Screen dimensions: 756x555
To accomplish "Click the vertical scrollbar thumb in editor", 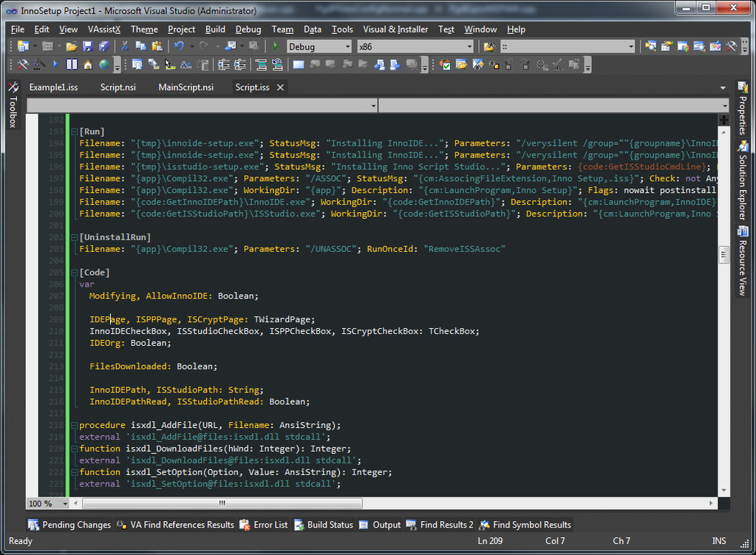I will tap(723, 255).
